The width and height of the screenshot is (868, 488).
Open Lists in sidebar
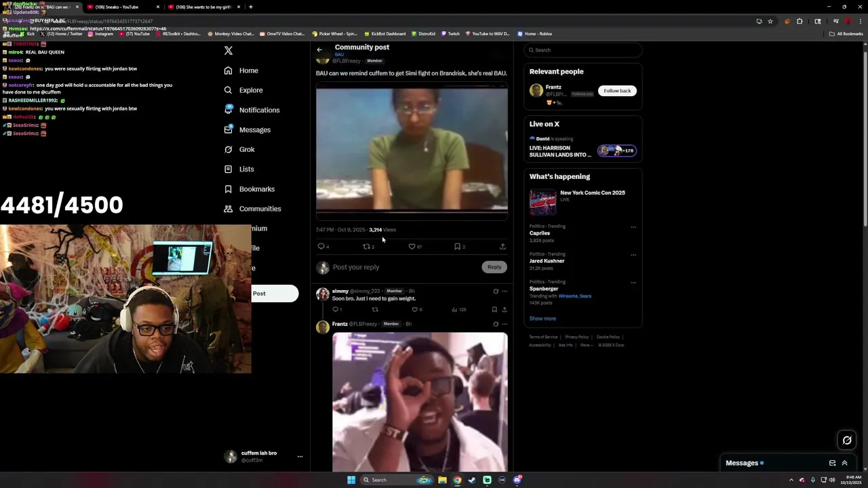coord(239,169)
